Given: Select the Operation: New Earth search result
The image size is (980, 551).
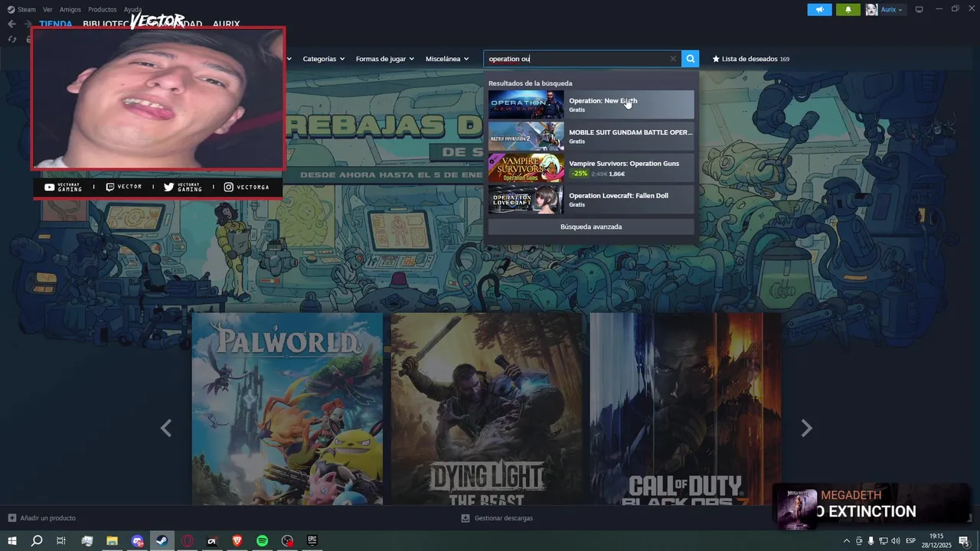Looking at the screenshot, I should coord(591,105).
